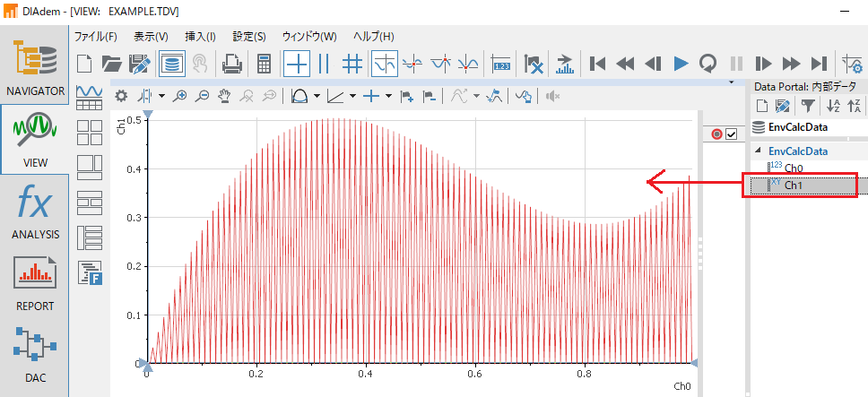Jump to end with skip-to-last button

pos(820,65)
